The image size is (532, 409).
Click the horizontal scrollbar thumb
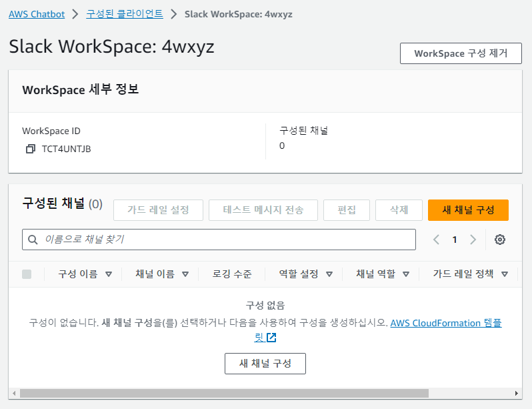pyautogui.click(x=224, y=394)
